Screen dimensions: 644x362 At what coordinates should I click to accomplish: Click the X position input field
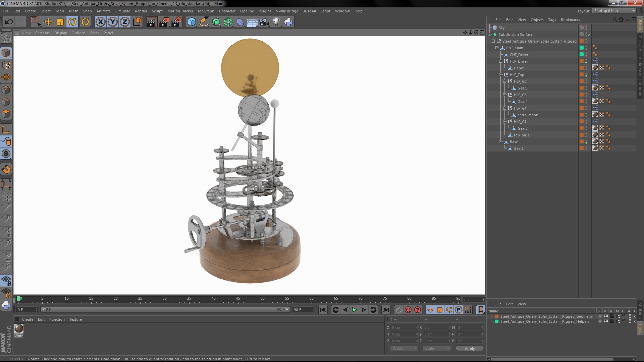[x=404, y=327]
